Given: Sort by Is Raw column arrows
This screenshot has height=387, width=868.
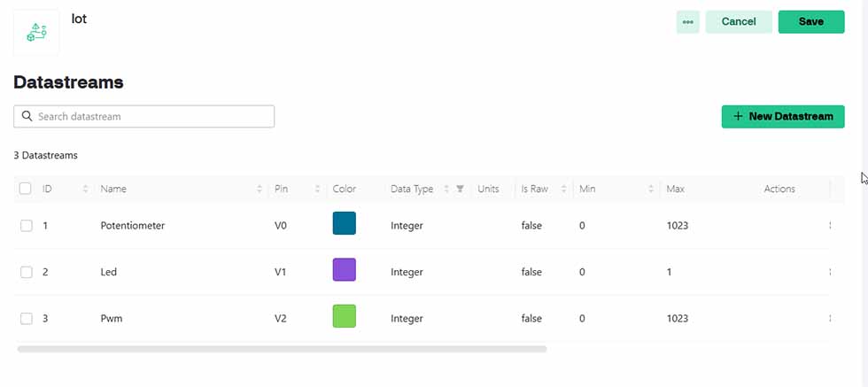Looking at the screenshot, I should point(563,189).
